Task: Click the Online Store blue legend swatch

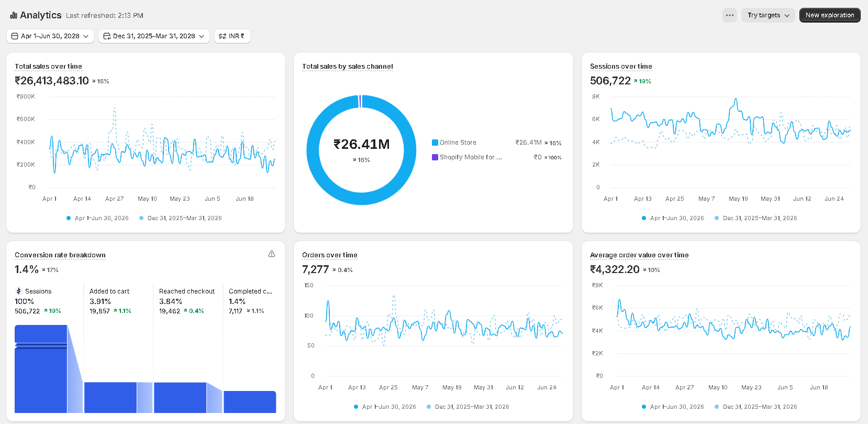Action: tap(435, 143)
